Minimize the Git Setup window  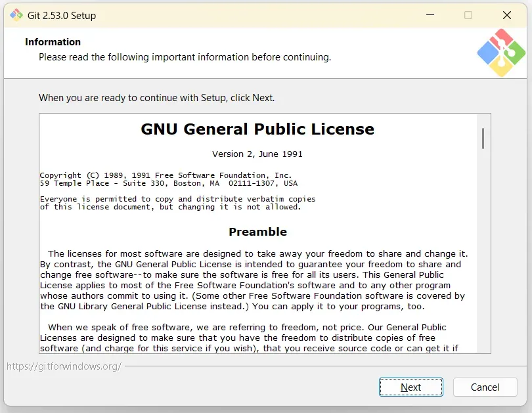[430, 15]
